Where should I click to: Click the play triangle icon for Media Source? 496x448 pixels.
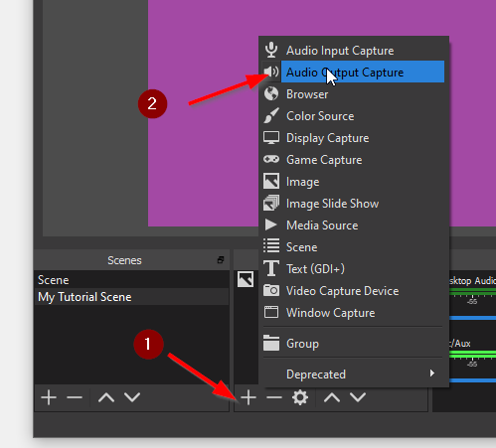(x=270, y=224)
